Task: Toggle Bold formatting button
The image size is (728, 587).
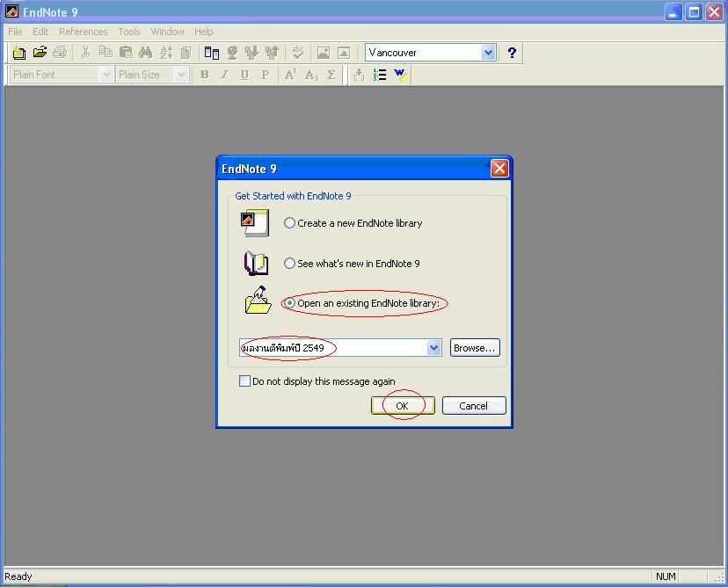Action: tap(204, 75)
